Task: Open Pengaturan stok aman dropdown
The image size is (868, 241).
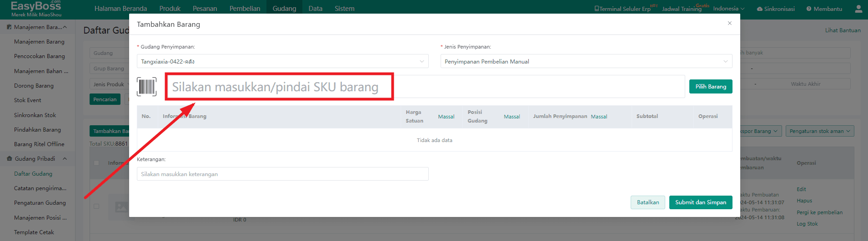Action: point(820,131)
